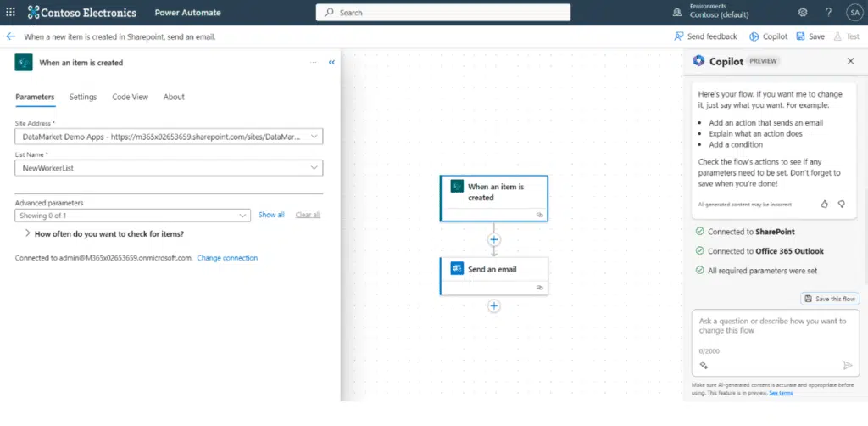Send the Copilot message arrow

[x=847, y=365]
